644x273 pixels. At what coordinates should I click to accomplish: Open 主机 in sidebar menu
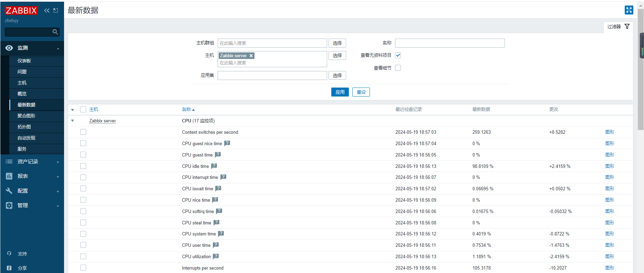coord(37,83)
